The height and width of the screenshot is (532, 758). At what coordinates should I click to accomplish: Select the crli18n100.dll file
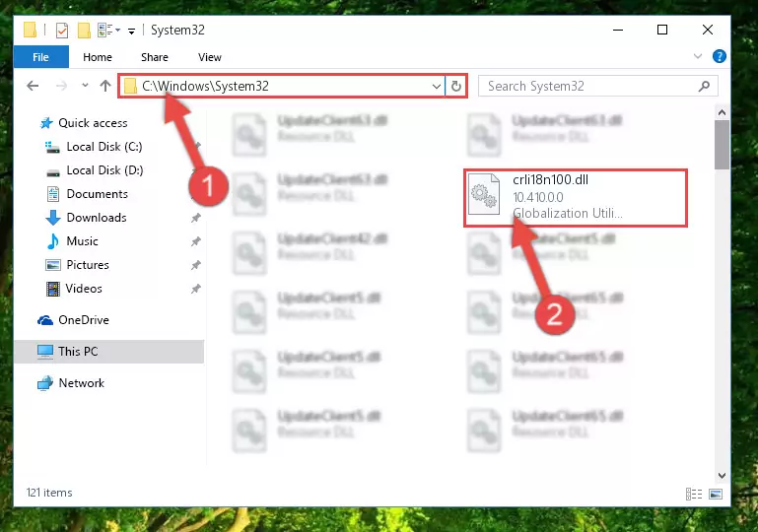[576, 198]
